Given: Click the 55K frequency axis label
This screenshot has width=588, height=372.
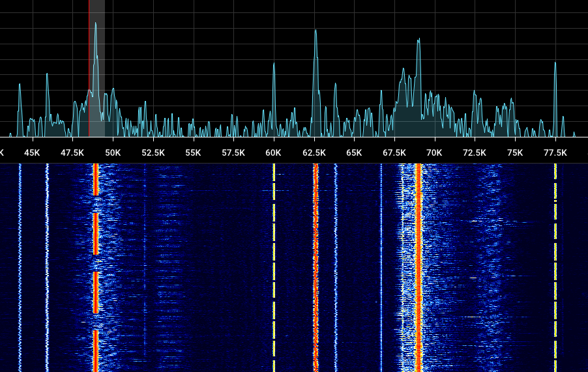Looking at the screenshot, I should point(193,153).
